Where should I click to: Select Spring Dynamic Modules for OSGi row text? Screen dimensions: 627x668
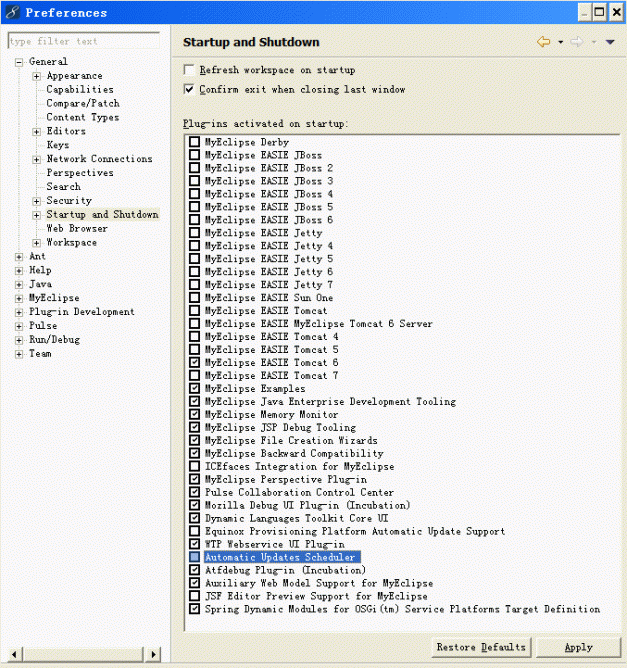[403, 609]
